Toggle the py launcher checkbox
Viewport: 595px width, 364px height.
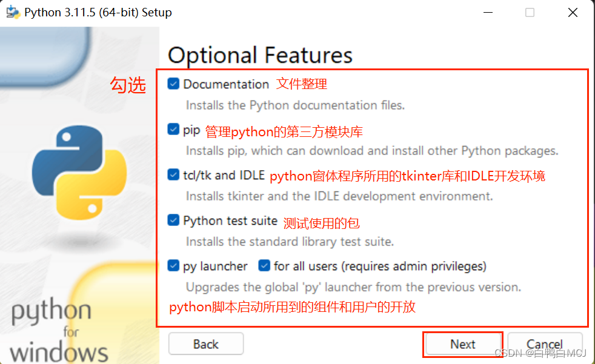[173, 266]
